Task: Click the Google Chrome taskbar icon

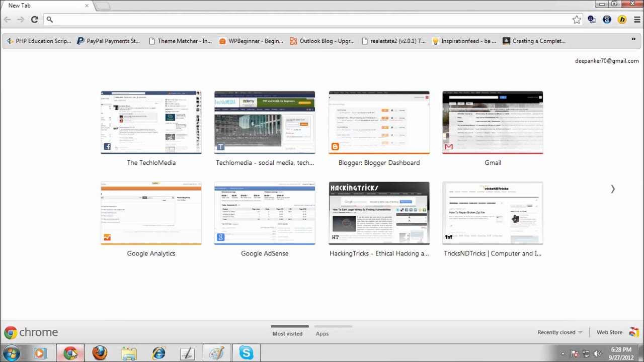Action: click(70, 353)
